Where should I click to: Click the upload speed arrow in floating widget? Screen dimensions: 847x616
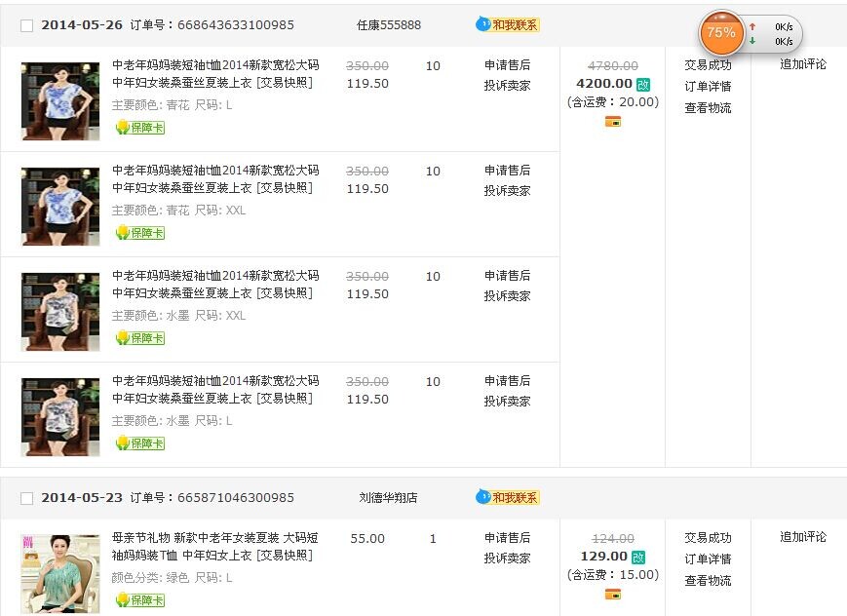(751, 26)
